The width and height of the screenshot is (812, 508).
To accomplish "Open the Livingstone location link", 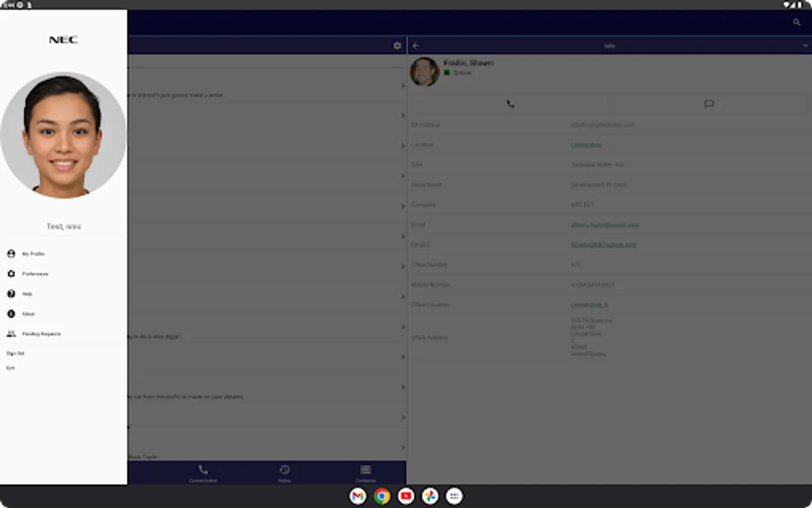I will coord(586,144).
